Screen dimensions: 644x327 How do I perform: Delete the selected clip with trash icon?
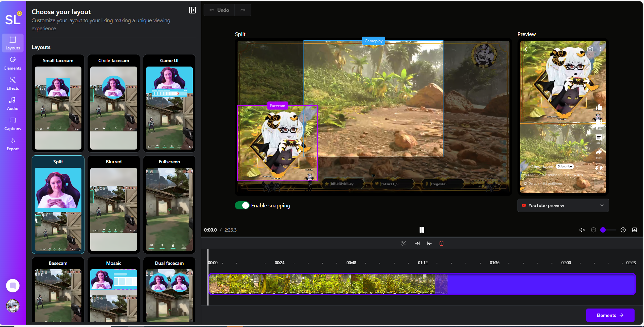coord(441,243)
